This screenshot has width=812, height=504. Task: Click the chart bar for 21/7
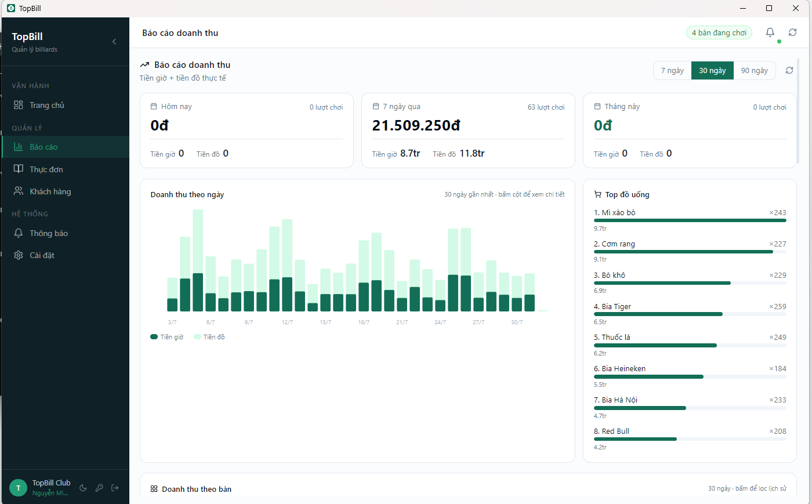(x=402, y=296)
